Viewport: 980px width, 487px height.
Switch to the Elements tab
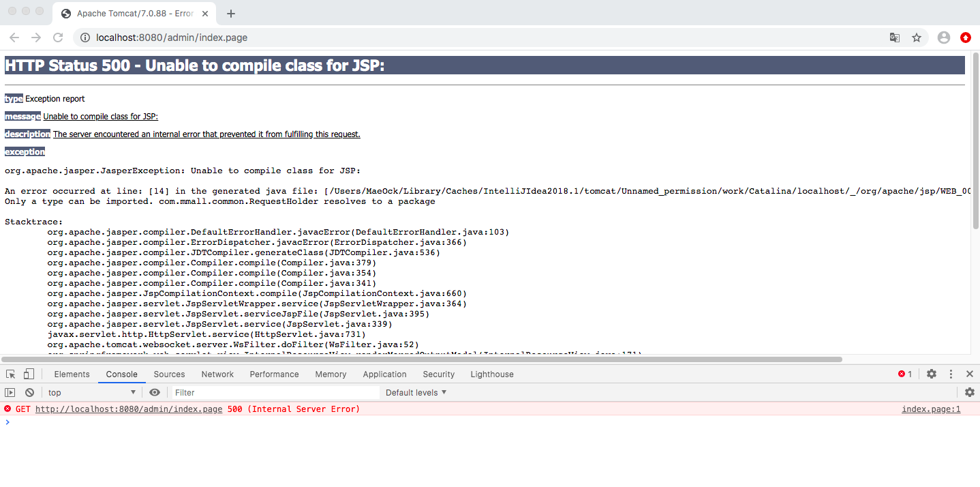coord(72,374)
